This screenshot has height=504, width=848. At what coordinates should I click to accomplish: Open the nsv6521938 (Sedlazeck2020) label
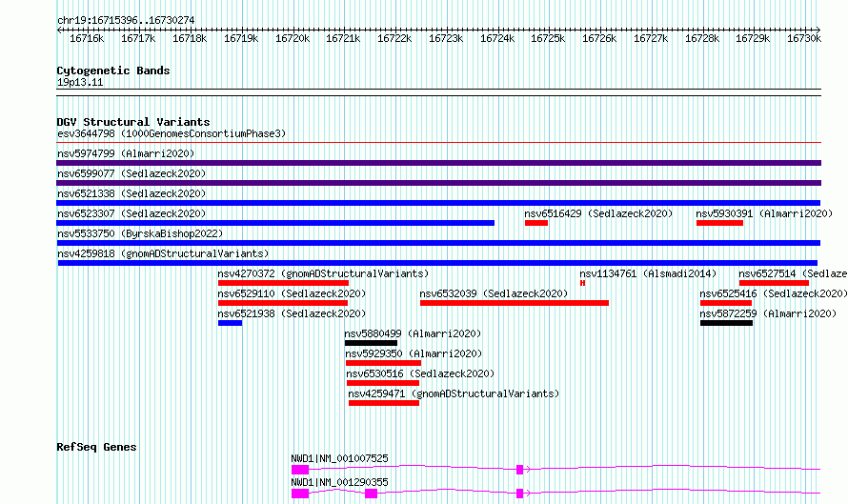293,313
